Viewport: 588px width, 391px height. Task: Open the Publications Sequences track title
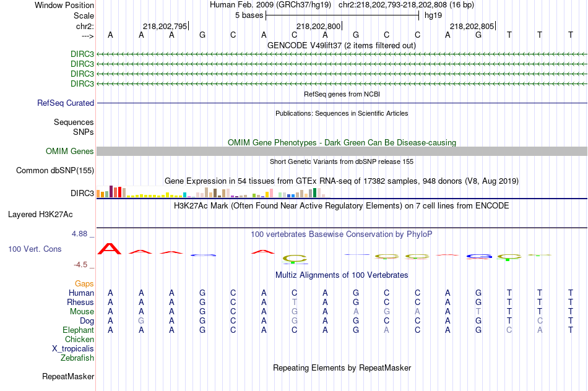point(342,113)
